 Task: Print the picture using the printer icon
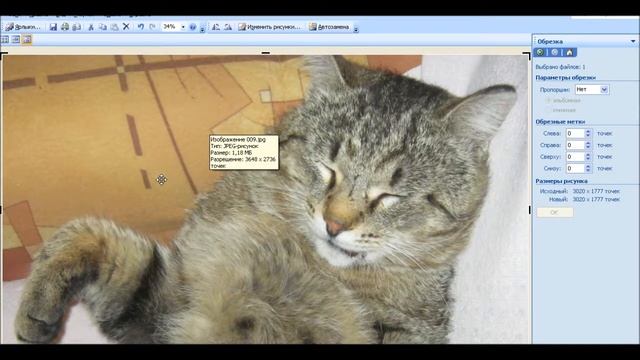[65, 27]
